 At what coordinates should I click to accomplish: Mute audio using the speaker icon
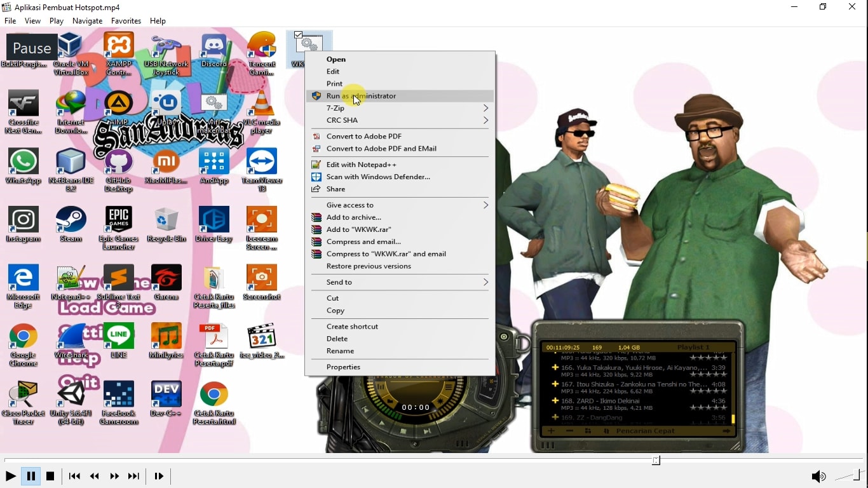[x=818, y=477]
